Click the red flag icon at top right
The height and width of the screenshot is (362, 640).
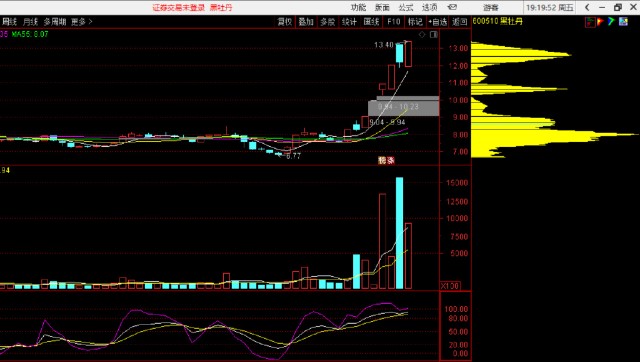click(x=600, y=22)
